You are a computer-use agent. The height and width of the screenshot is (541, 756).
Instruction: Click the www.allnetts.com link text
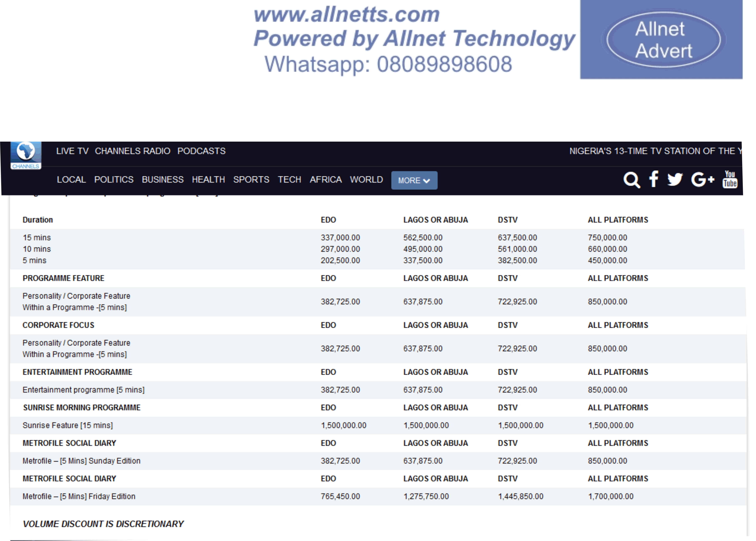[346, 15]
